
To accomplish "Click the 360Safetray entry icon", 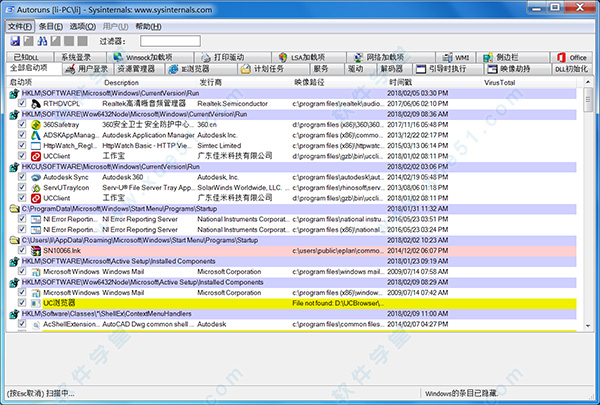I will (x=36, y=125).
